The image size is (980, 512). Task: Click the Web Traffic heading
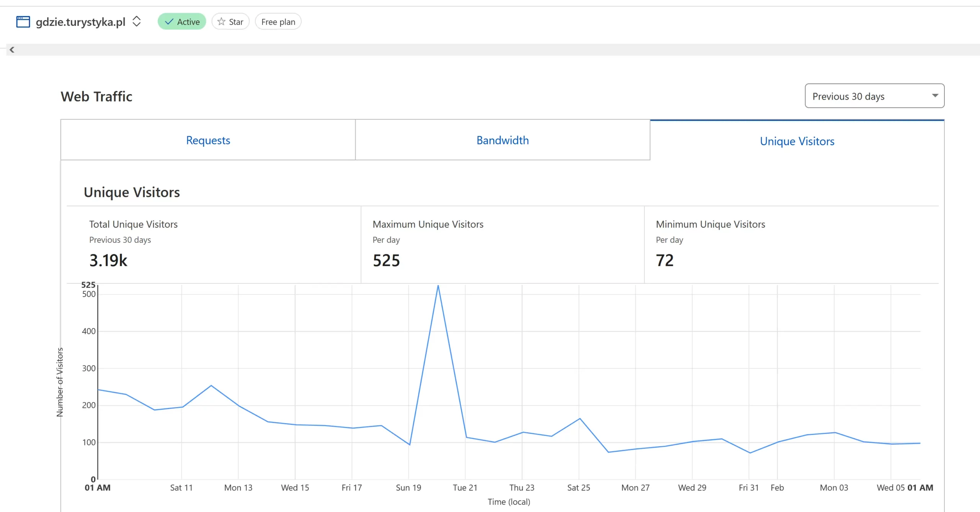pyautogui.click(x=96, y=97)
